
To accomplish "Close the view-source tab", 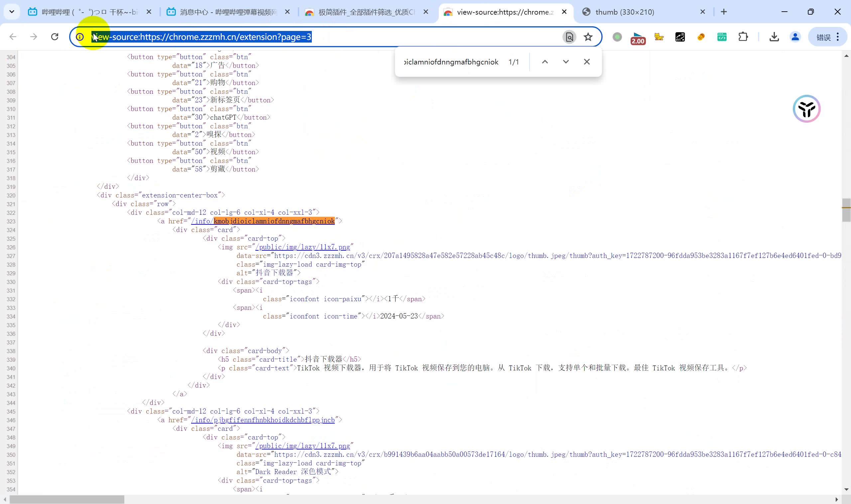I will click(x=564, y=12).
